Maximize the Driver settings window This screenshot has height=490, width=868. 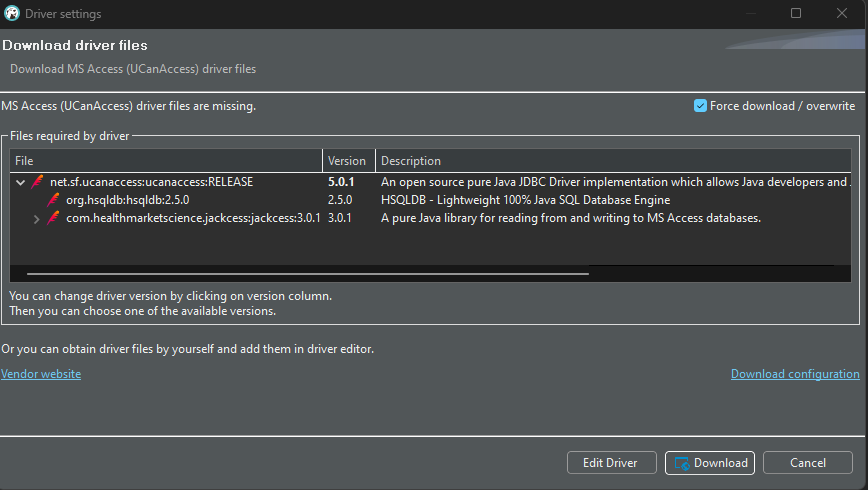[x=796, y=13]
